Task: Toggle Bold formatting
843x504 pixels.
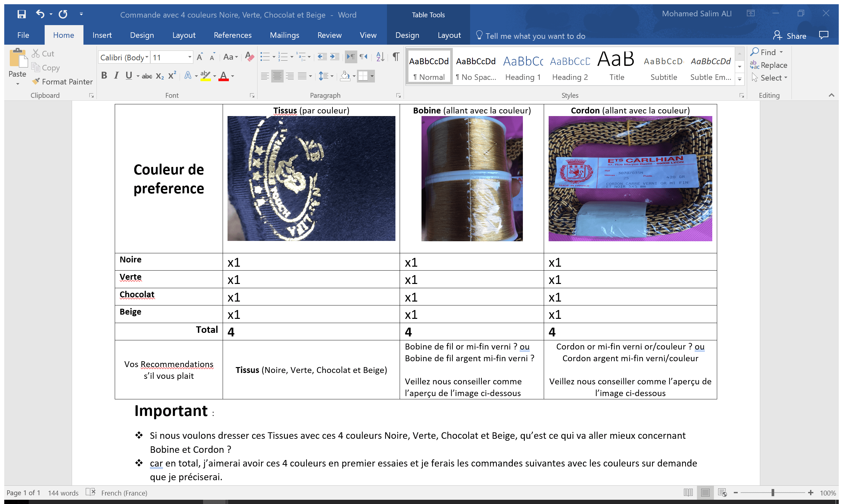Action: coord(104,76)
